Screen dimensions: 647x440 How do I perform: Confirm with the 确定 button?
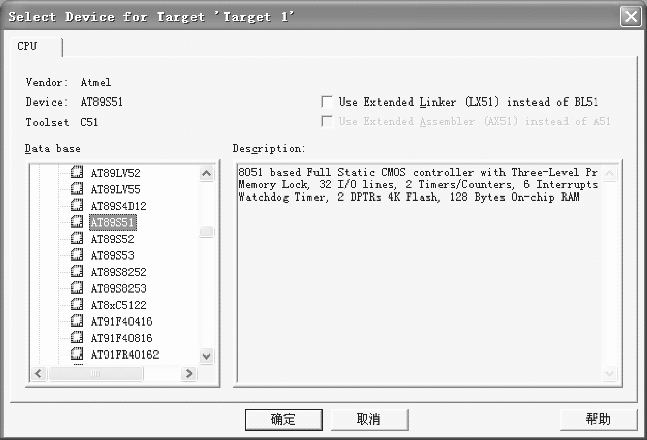(x=283, y=419)
